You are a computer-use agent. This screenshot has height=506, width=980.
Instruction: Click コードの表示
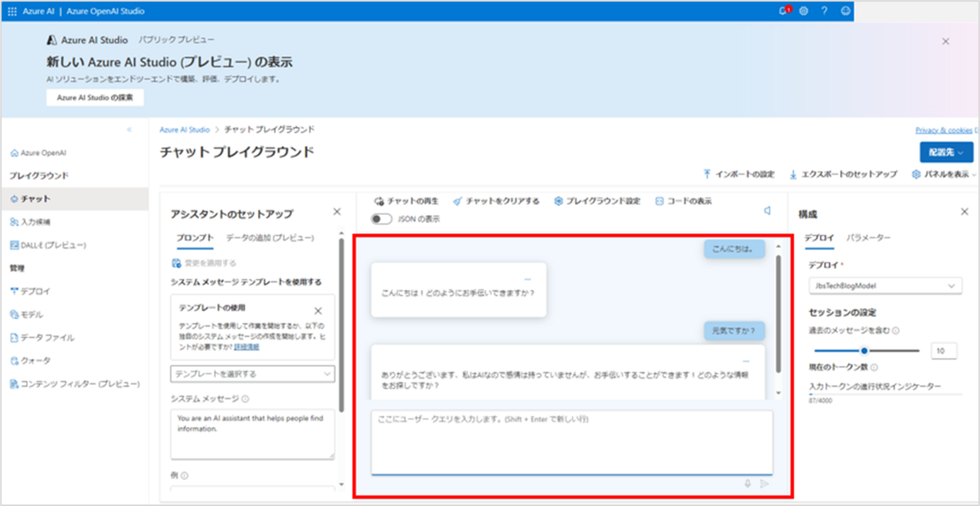pos(683,200)
